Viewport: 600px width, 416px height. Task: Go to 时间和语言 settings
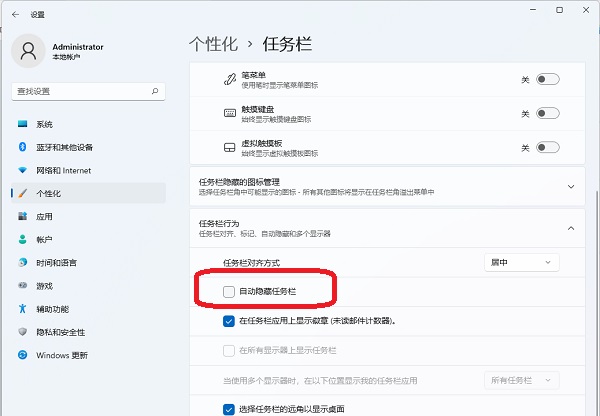point(88,263)
